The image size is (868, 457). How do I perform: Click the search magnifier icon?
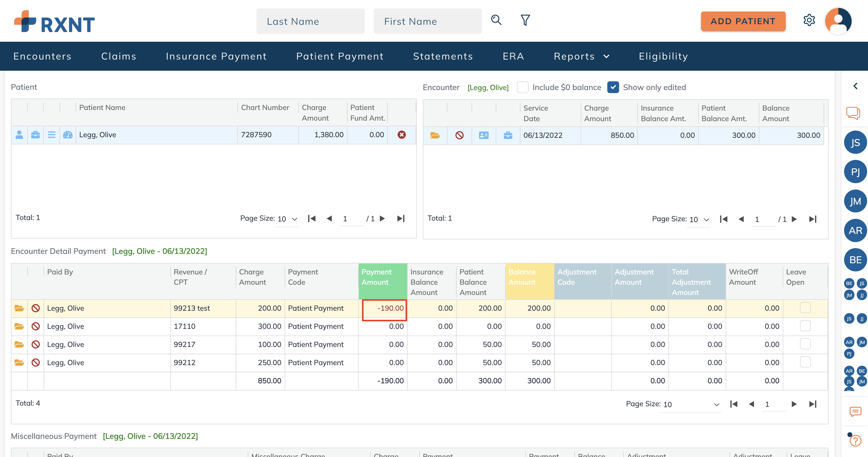496,20
